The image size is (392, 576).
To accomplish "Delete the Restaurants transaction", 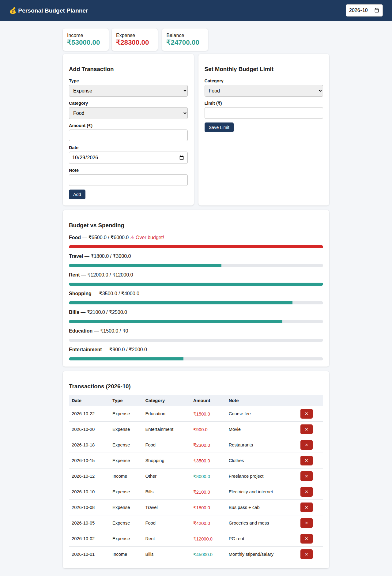I will 306,445.
